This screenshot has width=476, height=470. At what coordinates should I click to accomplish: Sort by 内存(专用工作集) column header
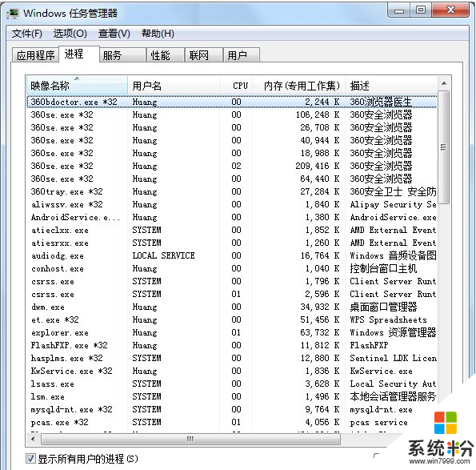[x=299, y=86]
